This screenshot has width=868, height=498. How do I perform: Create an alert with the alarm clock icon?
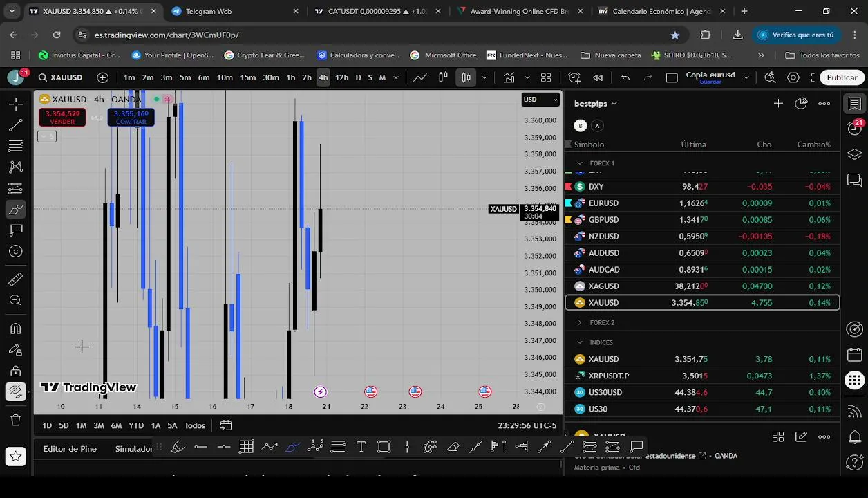tap(574, 77)
